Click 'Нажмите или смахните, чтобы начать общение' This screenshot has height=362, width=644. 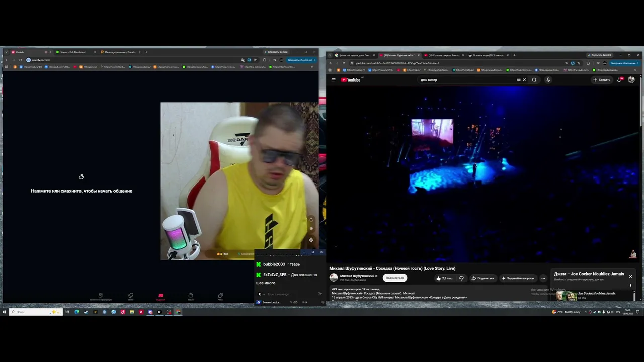(x=82, y=191)
